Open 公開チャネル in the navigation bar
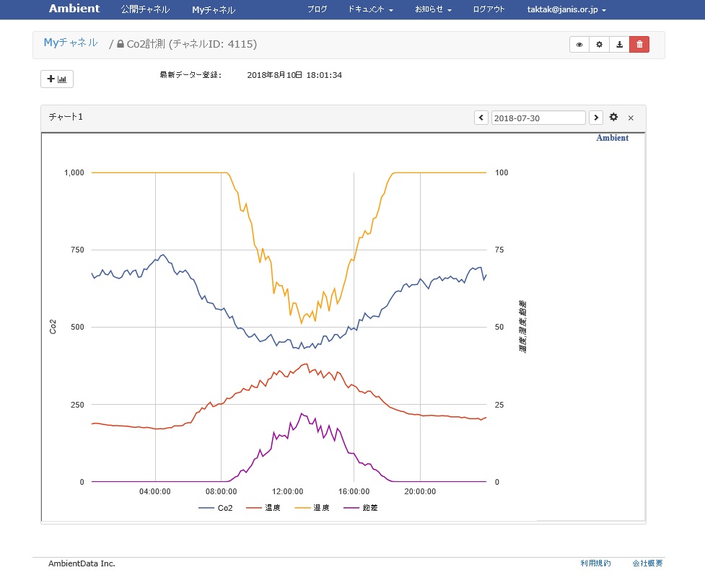This screenshot has width=705, height=588. coord(145,9)
